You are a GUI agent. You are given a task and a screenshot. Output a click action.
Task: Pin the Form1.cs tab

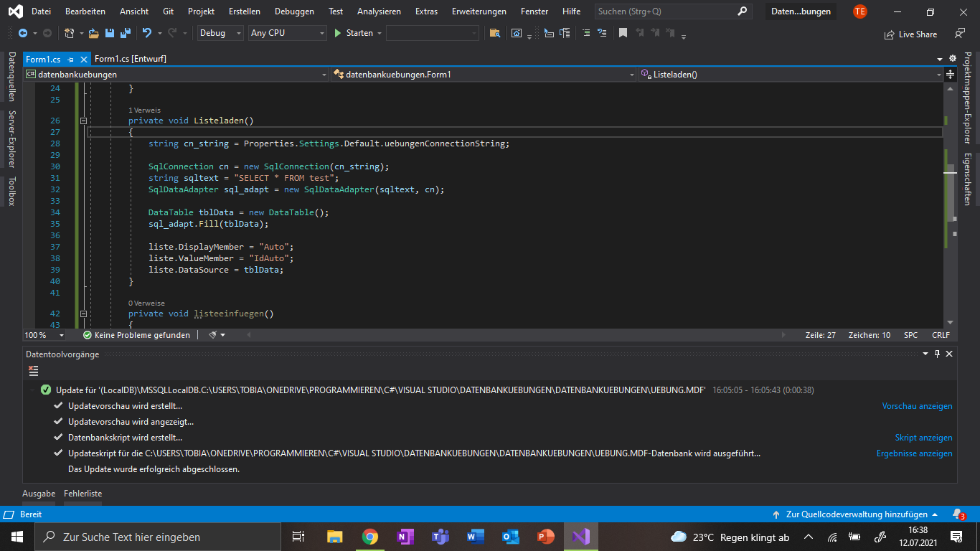tap(71, 60)
